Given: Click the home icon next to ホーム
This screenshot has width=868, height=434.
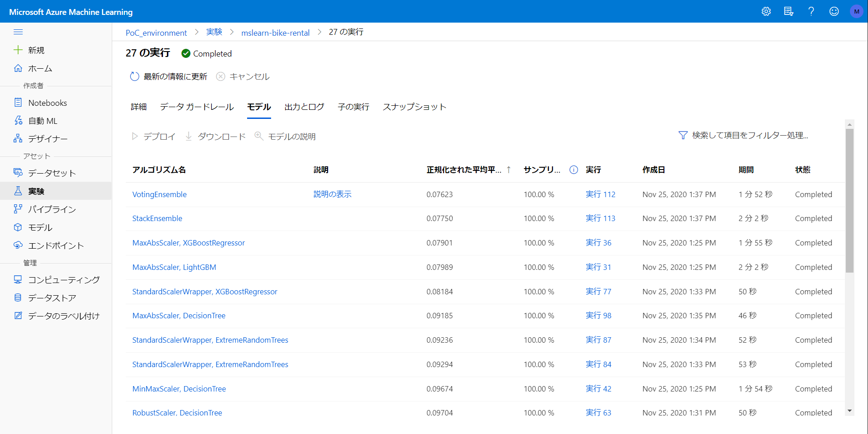Looking at the screenshot, I should click(18, 68).
